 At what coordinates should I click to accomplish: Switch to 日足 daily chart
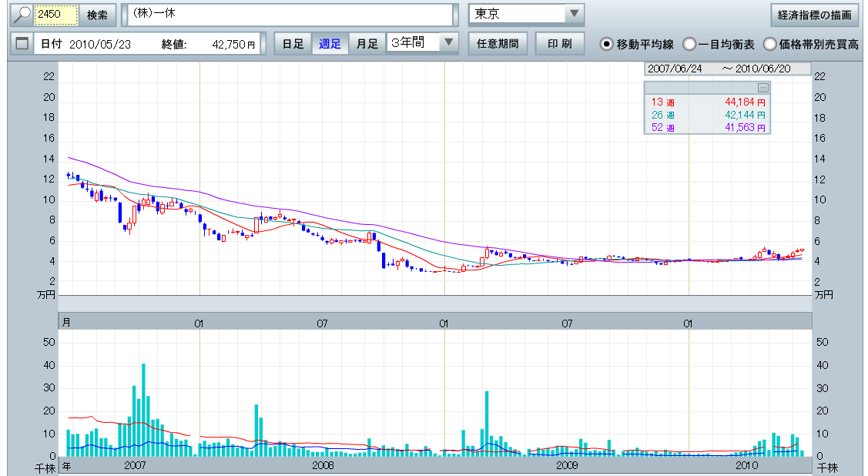click(x=293, y=44)
